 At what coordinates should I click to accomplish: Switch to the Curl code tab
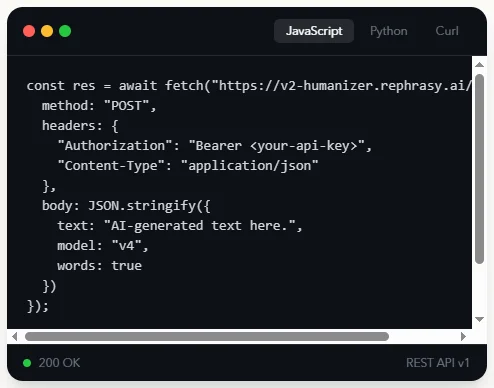click(447, 31)
